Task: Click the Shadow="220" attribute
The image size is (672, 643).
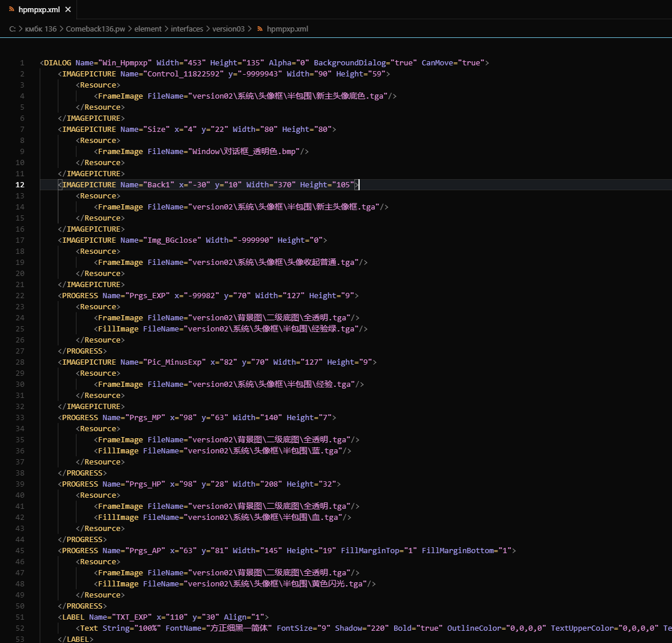Action: coord(362,628)
